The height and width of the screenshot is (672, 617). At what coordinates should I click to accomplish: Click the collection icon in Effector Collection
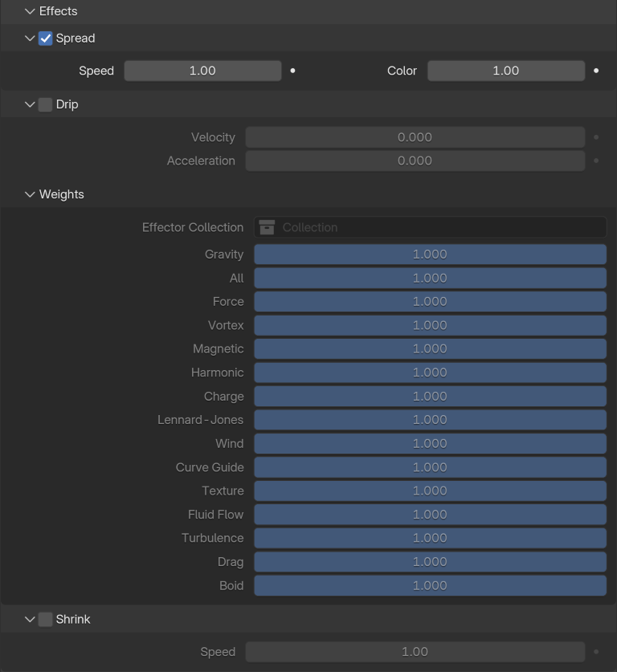point(267,227)
